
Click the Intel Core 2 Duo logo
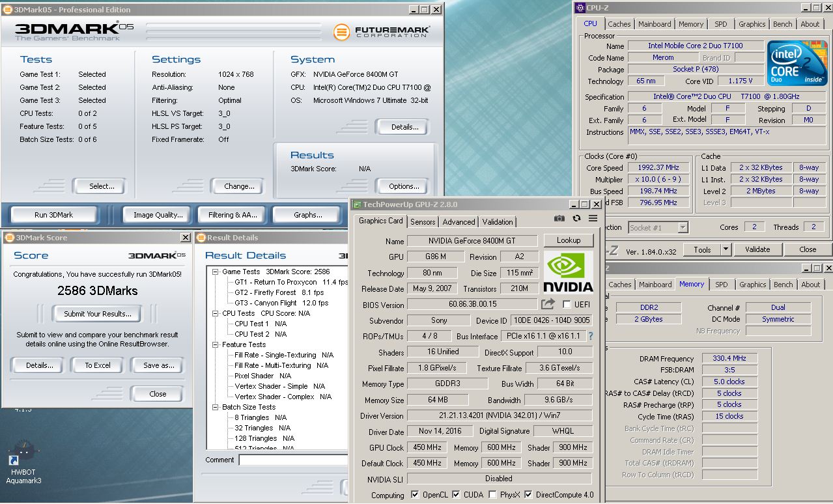[797, 63]
